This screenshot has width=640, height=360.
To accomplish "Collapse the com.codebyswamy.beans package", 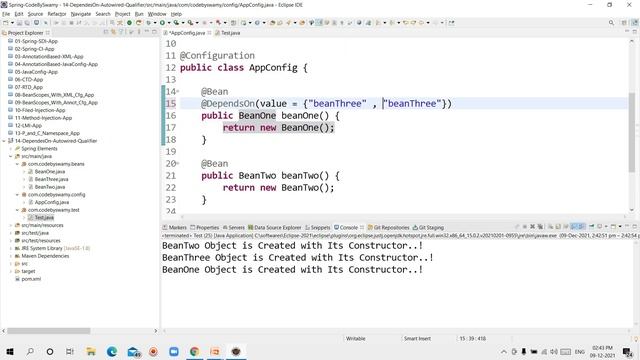I will pos(17,164).
